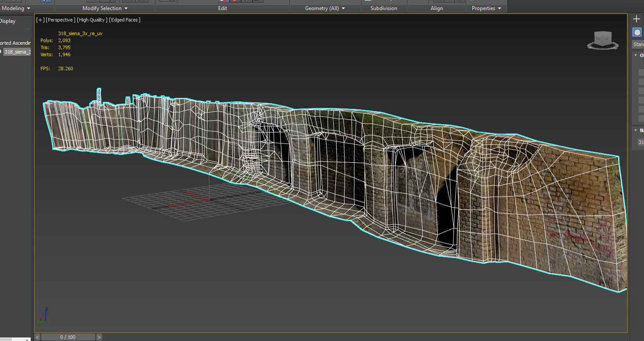Step to previous frame on time slider
This screenshot has height=341, width=644.
(x=37, y=337)
